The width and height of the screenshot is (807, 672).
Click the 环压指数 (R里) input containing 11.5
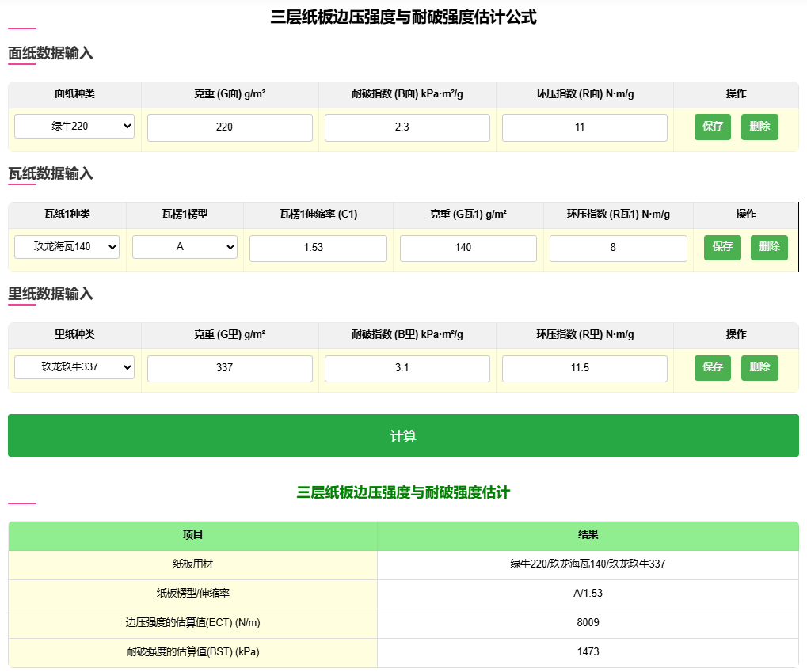point(584,367)
